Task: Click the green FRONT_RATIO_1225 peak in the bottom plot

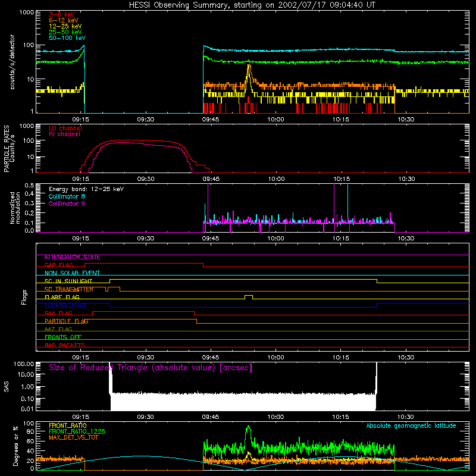Action: 248,427
